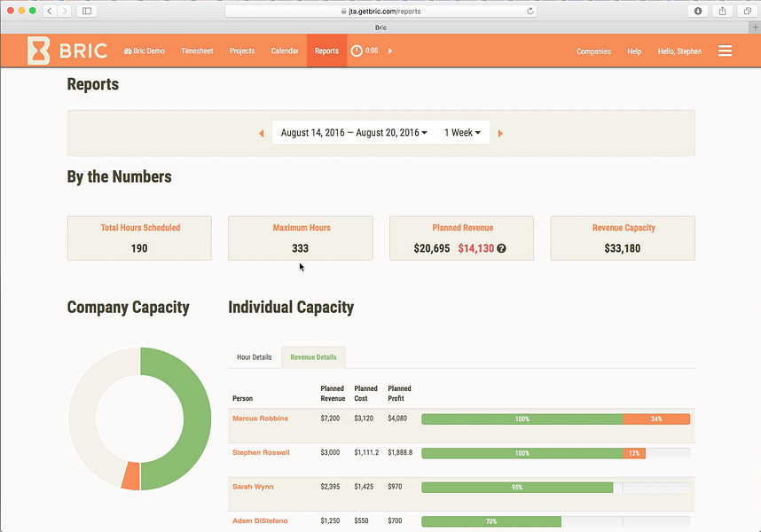Open Marcus Robbins person link
Screen dimensions: 761x532
click(260, 419)
